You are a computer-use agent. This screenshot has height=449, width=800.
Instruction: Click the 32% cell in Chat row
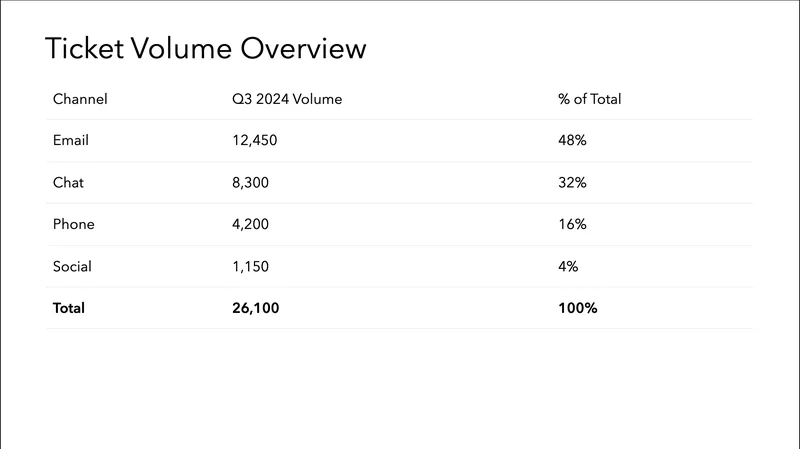pos(572,183)
